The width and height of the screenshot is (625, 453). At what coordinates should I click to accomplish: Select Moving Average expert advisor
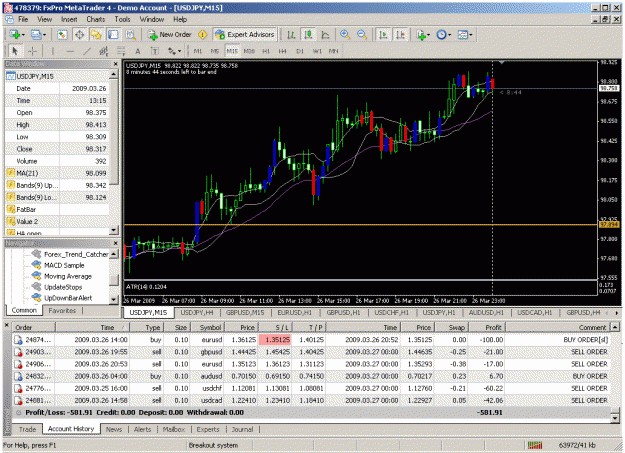(68, 276)
